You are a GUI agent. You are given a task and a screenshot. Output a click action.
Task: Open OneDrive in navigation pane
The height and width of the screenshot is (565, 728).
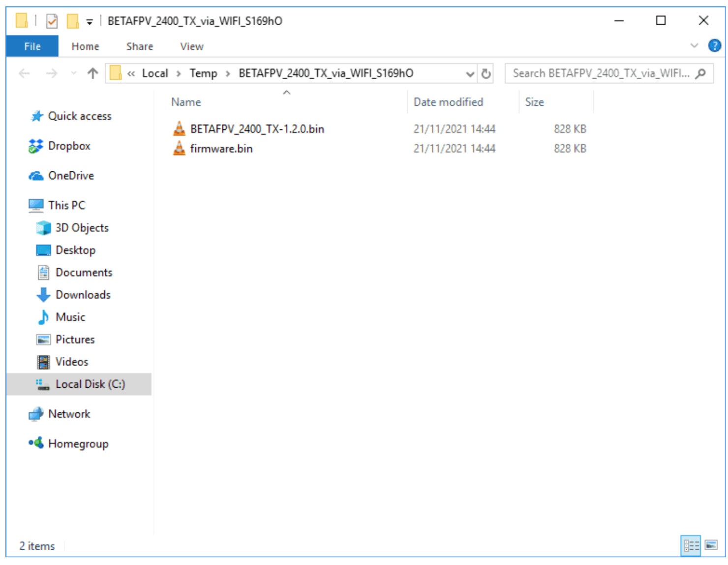click(71, 176)
